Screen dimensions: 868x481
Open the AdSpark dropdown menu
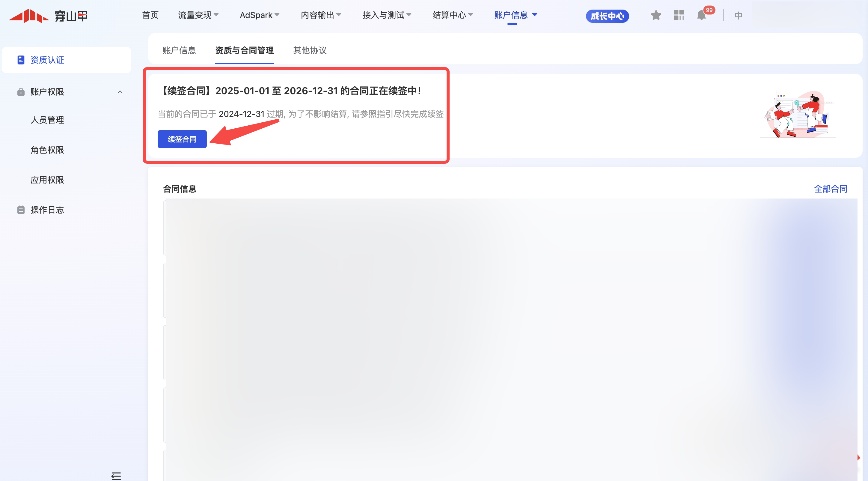260,15
